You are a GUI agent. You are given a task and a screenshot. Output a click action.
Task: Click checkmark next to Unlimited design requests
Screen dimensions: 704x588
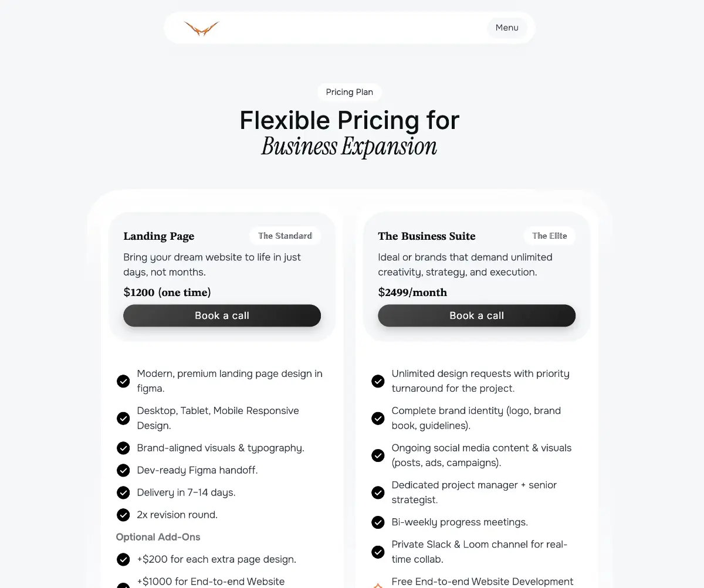click(x=378, y=381)
